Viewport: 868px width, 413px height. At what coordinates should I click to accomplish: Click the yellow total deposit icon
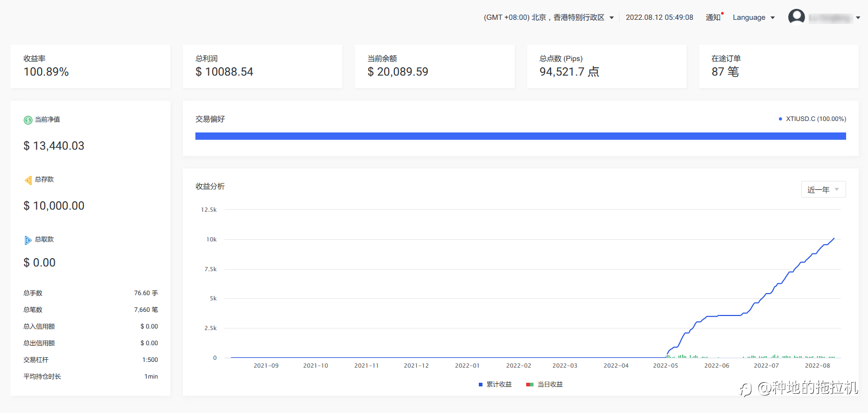(28, 180)
